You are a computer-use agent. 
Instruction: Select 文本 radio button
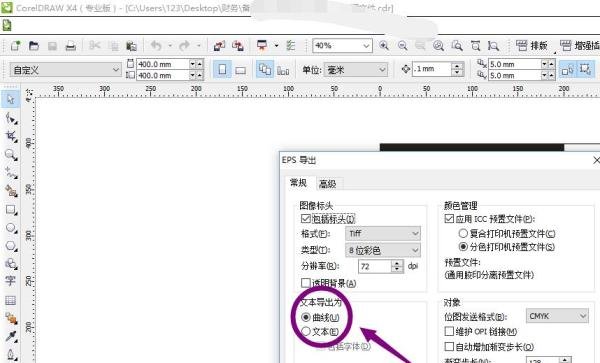pyautogui.click(x=306, y=331)
